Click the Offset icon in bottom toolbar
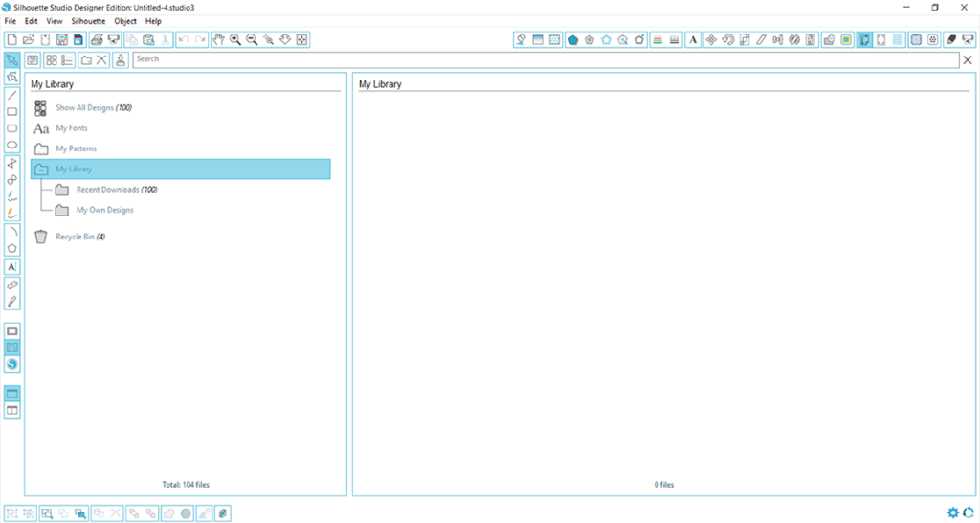 click(x=186, y=513)
